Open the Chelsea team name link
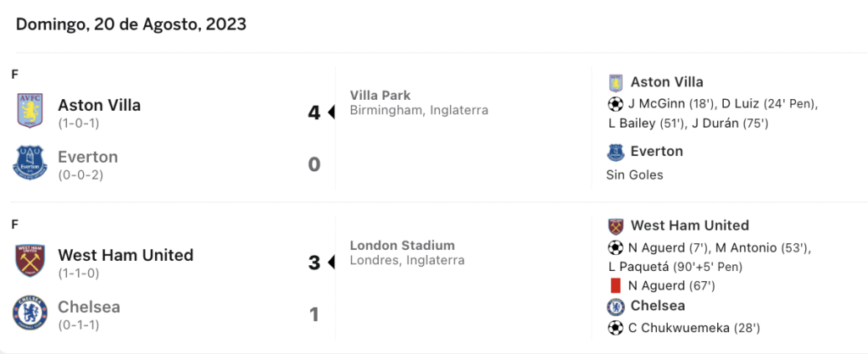 click(89, 307)
